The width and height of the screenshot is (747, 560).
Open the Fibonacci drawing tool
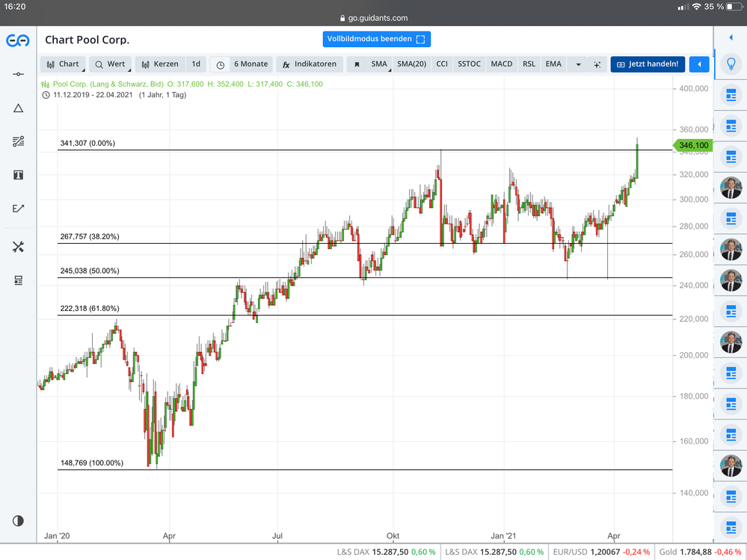pos(18,141)
